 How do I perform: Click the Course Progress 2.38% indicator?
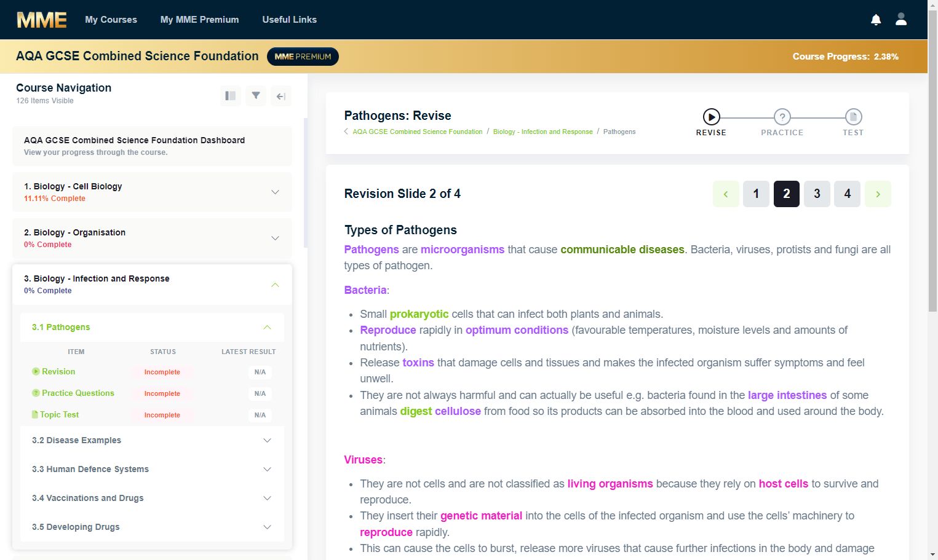[845, 57]
